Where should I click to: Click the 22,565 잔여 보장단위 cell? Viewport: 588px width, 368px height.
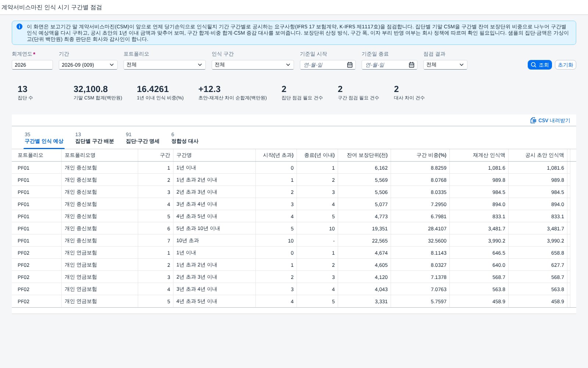(x=365, y=241)
